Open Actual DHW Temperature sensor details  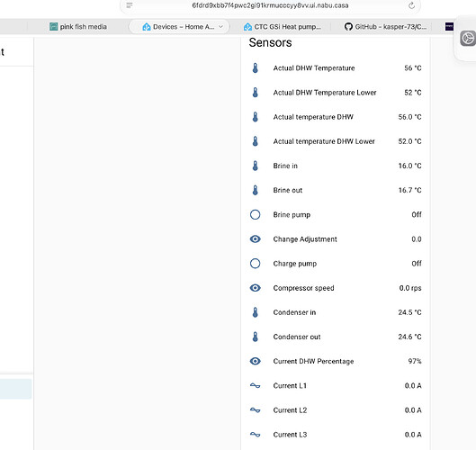click(336, 68)
